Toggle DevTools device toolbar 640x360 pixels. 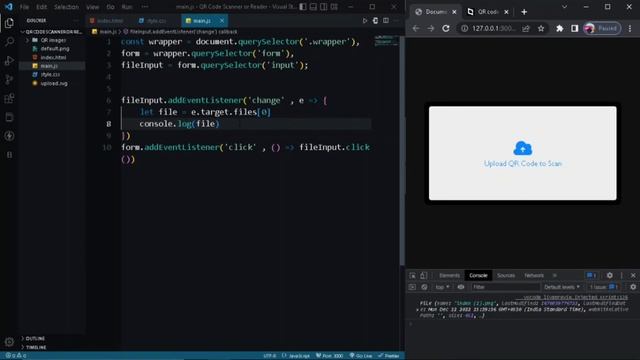click(424, 276)
